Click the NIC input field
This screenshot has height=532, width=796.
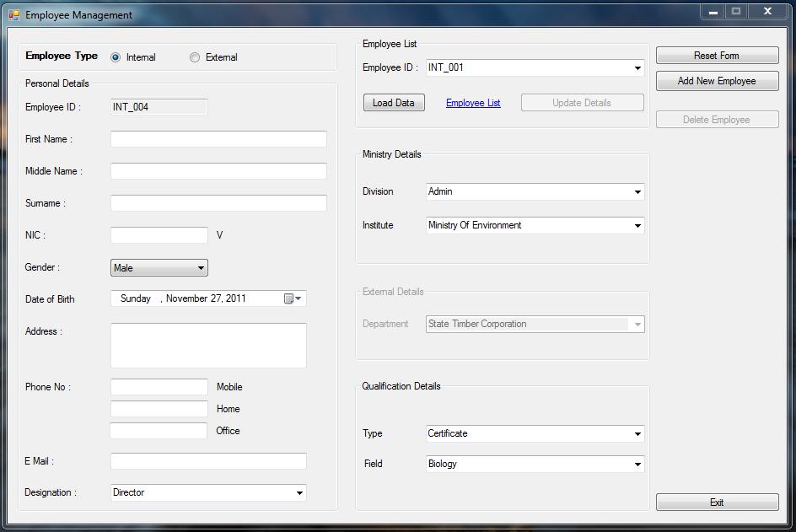[159, 235]
